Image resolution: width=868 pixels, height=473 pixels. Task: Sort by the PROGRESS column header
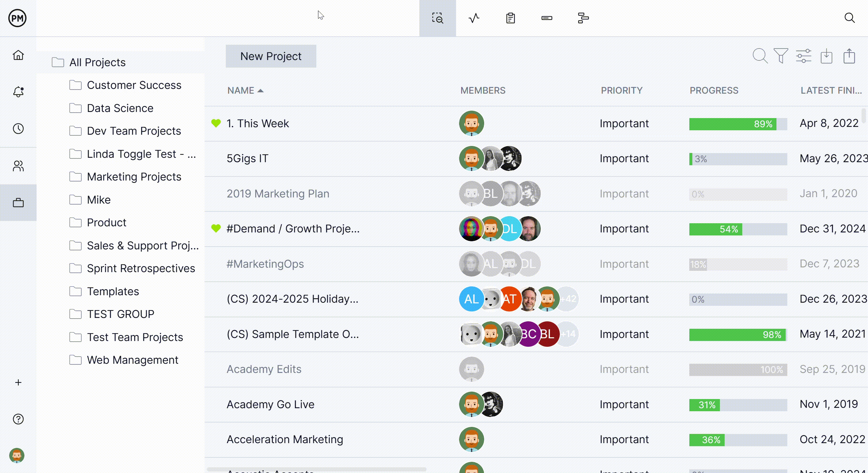tap(714, 90)
